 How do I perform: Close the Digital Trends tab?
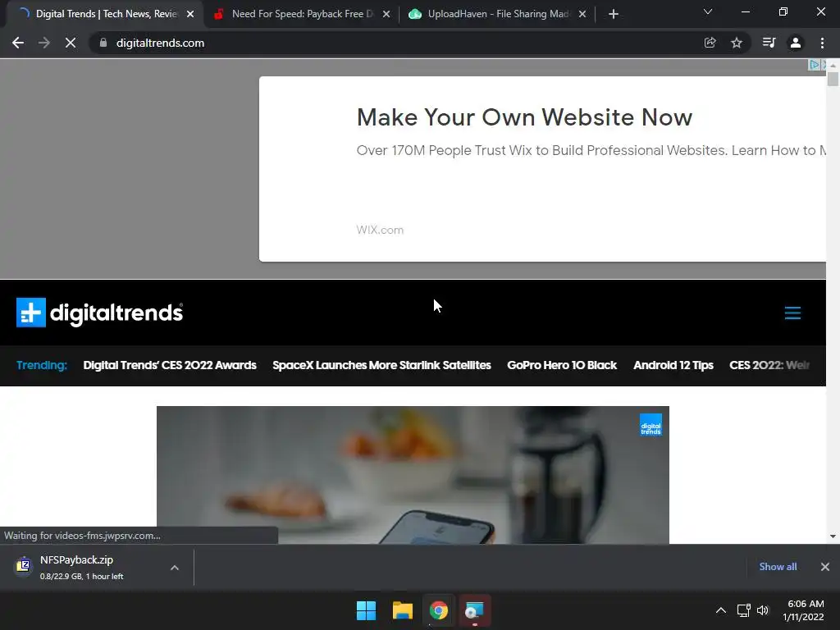pos(190,14)
